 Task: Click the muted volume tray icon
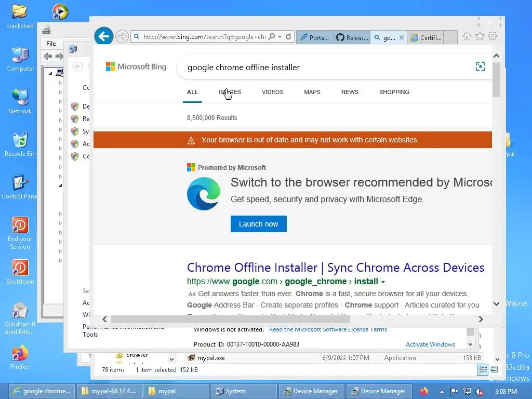(x=480, y=392)
